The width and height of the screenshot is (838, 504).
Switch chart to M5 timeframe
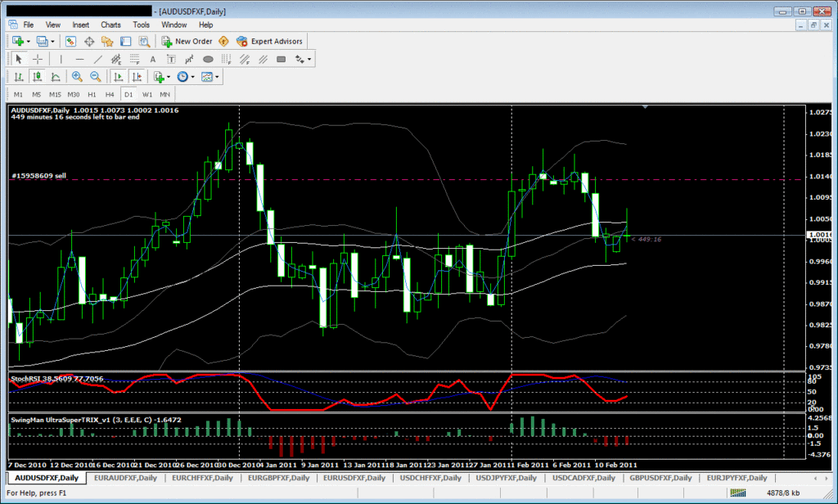tap(36, 95)
